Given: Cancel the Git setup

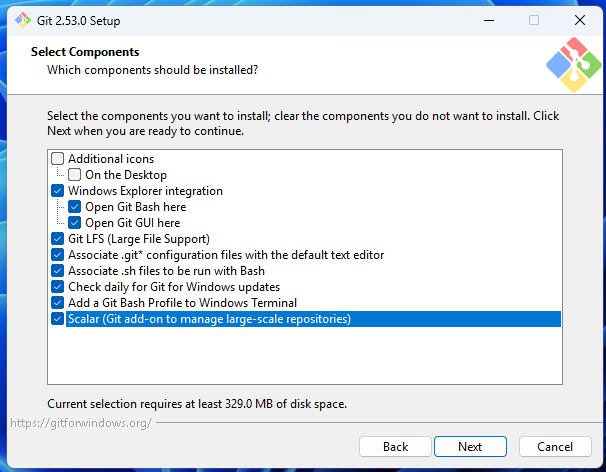Looking at the screenshot, I should click(x=555, y=446).
